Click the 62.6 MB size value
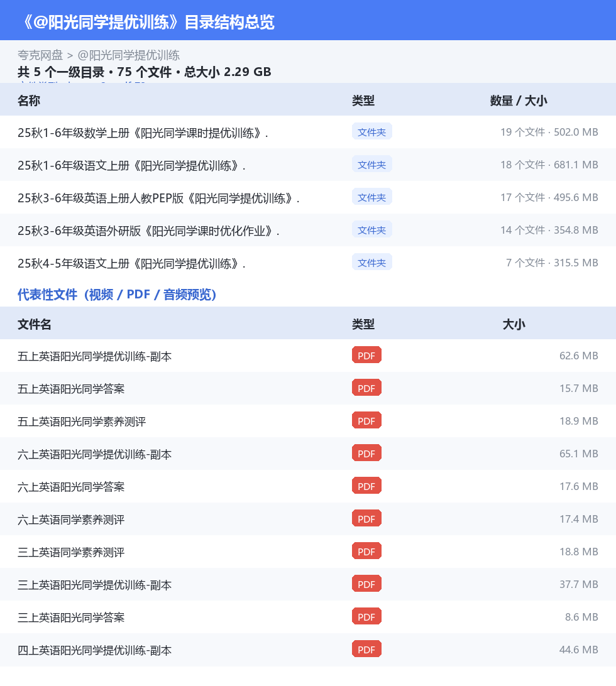The width and height of the screenshot is (616, 686). point(579,356)
